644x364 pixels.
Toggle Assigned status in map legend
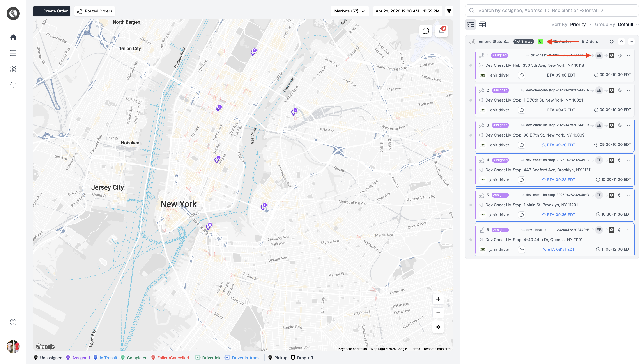click(x=78, y=358)
